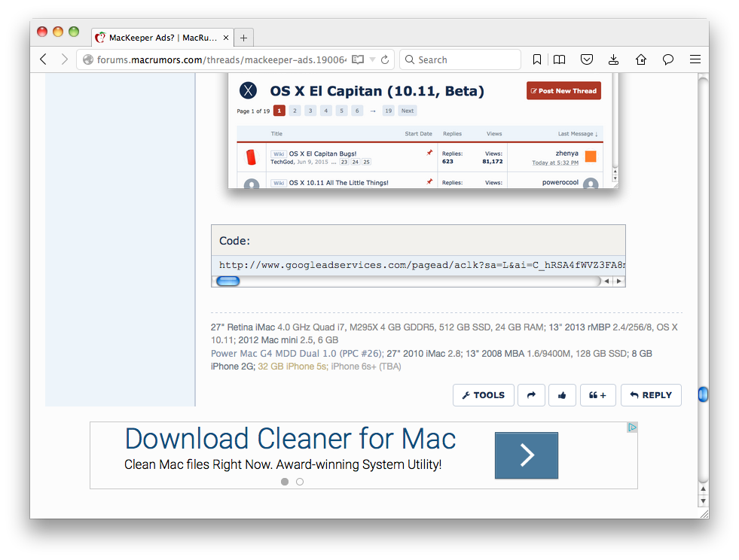Open OS X 10.11 All The Little Things! thread
This screenshot has width=739, height=560.
click(338, 183)
